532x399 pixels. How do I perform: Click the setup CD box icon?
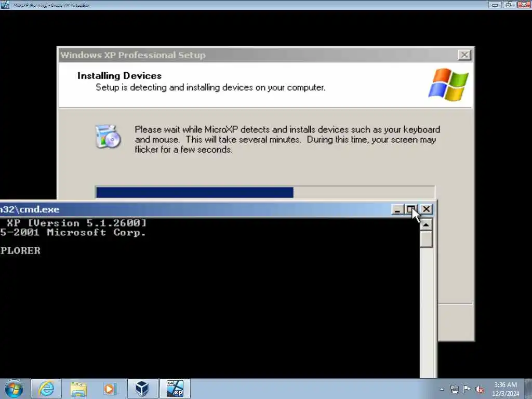pyautogui.click(x=108, y=137)
